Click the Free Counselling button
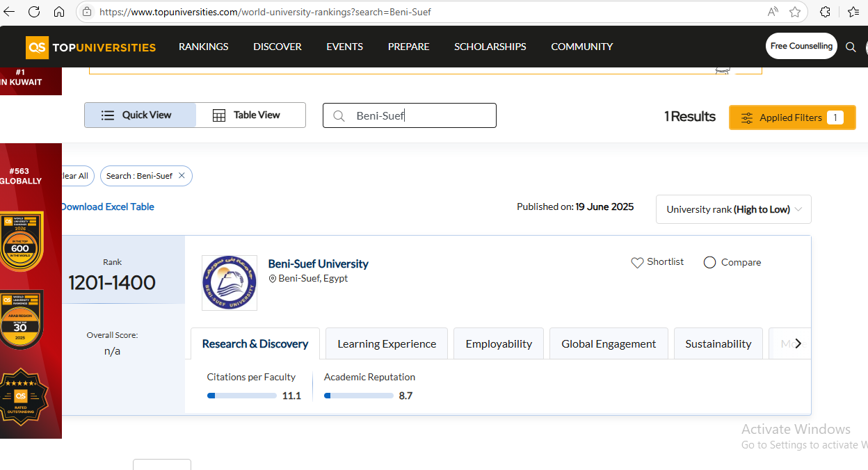Viewport: 868px width, 470px height. pyautogui.click(x=801, y=46)
